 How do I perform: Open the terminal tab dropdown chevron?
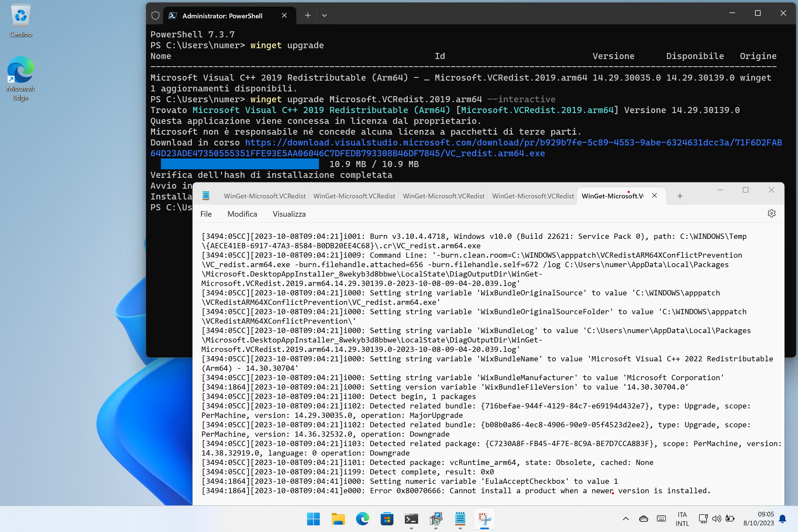pyautogui.click(x=324, y=15)
